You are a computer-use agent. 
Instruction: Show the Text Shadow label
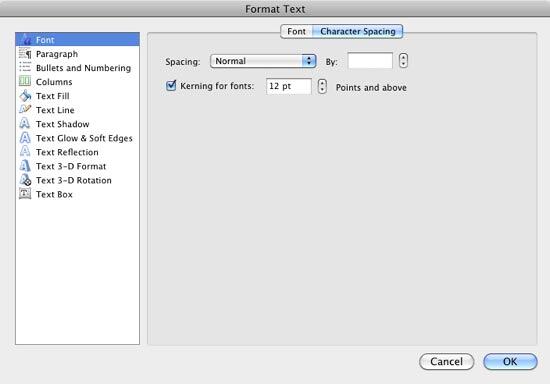(x=62, y=124)
